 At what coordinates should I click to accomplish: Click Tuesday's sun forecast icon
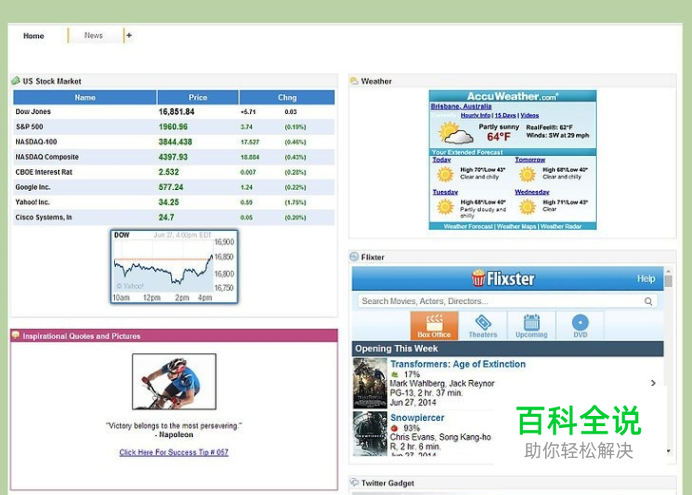[445, 206]
